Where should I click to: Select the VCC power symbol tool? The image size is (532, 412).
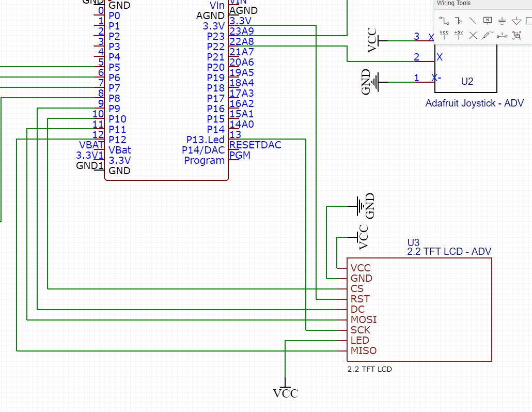click(444, 35)
